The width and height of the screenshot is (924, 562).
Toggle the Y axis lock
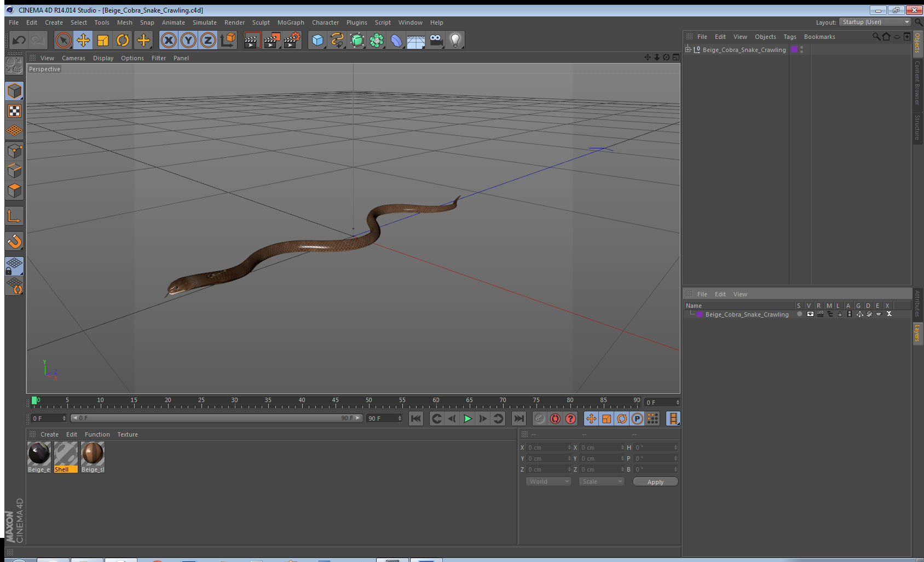188,40
